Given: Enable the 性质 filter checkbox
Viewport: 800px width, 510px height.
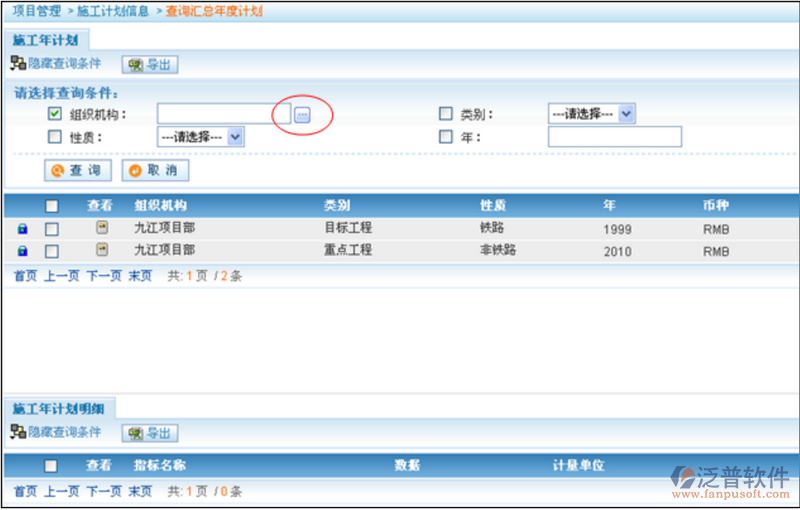Looking at the screenshot, I should click(x=55, y=137).
